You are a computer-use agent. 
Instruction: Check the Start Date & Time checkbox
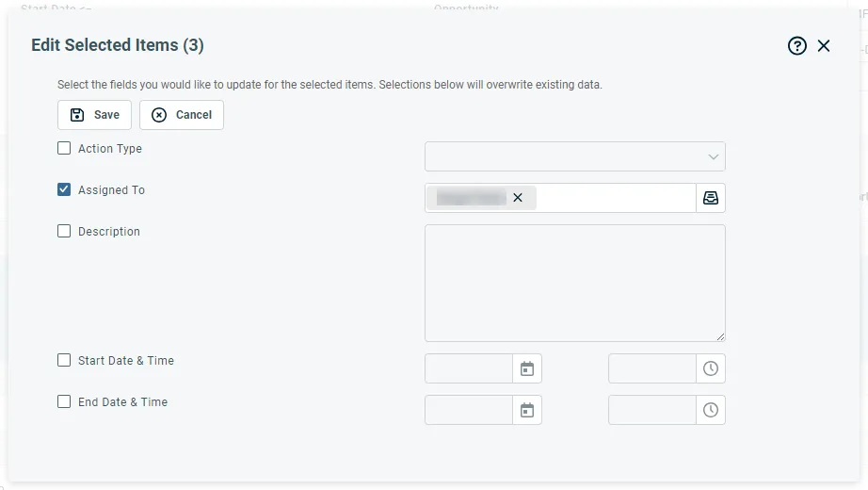click(64, 360)
